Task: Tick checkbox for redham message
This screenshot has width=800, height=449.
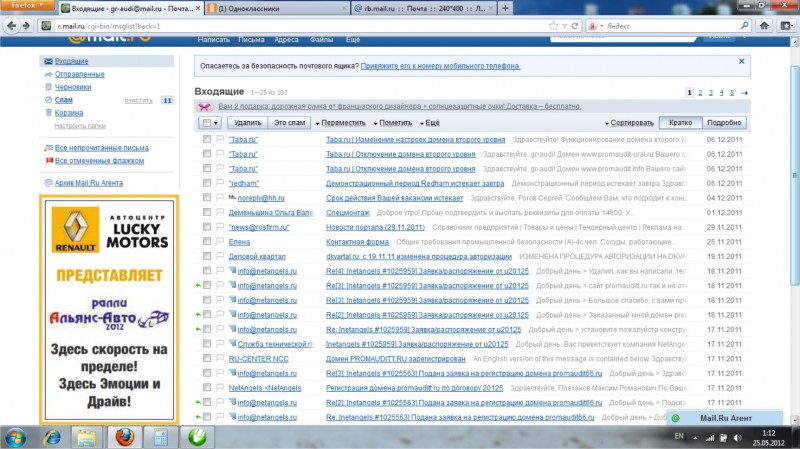Action: 207,183
